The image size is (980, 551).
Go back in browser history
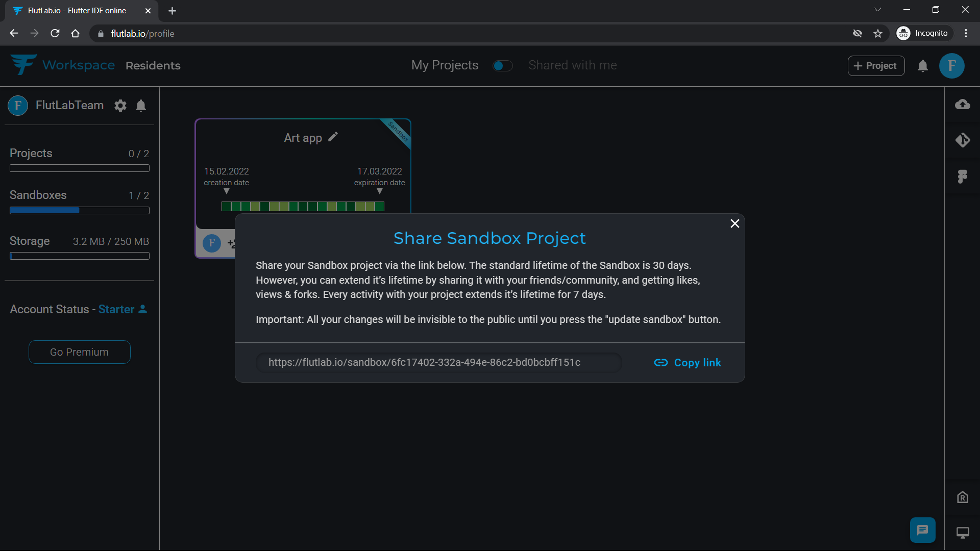[x=14, y=34]
